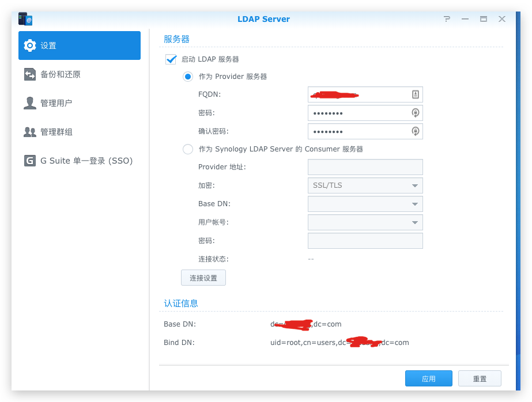532x402 pixels.
Task: Open the 设置 tab in sidebar
Action: 80,45
